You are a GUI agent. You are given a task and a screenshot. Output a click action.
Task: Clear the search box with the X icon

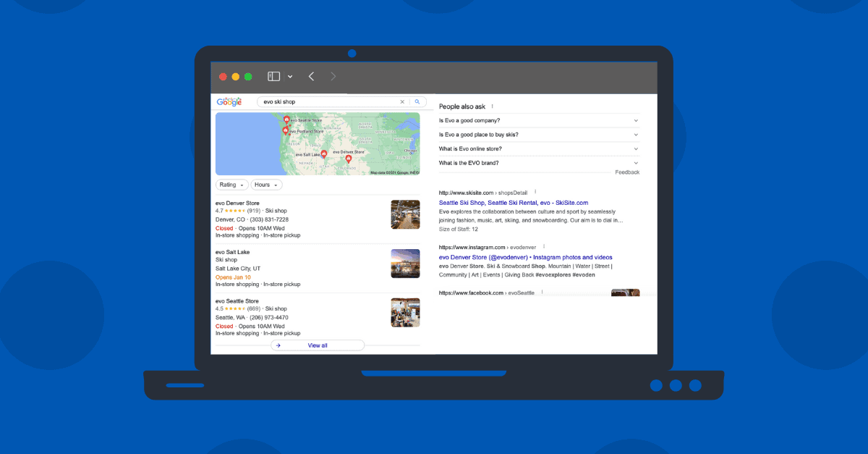(x=402, y=102)
